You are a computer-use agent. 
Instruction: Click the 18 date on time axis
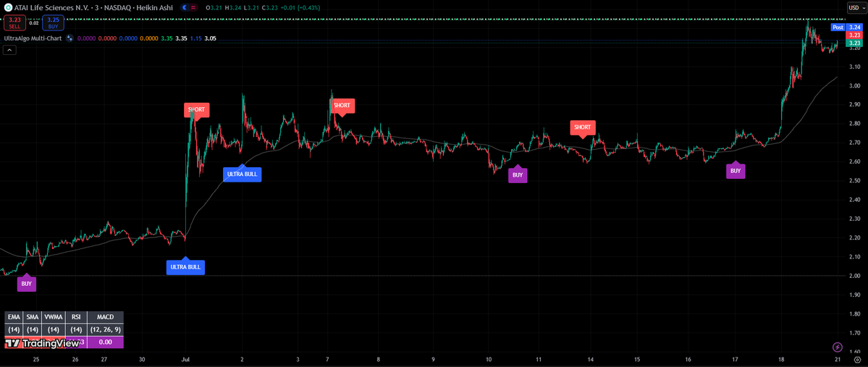coord(781,359)
